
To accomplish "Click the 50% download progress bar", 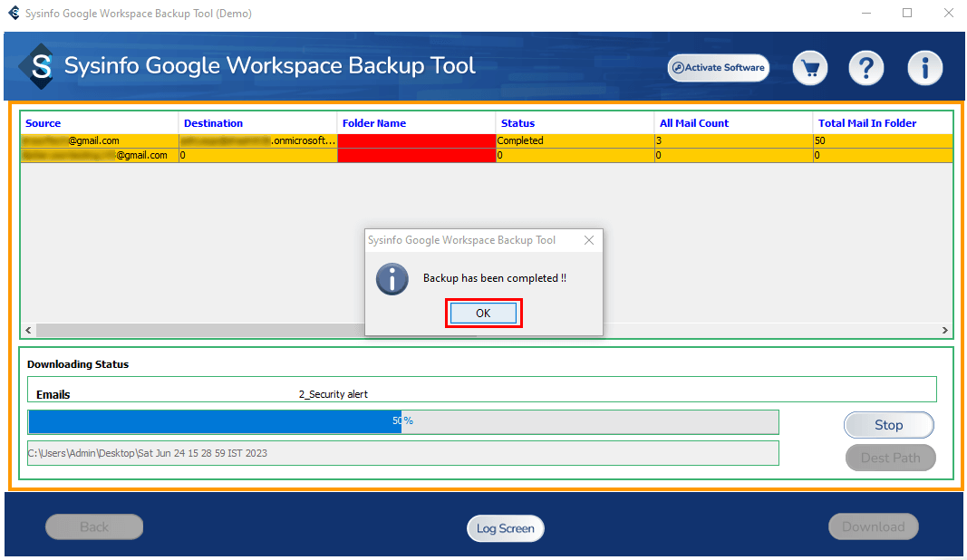I will (403, 421).
